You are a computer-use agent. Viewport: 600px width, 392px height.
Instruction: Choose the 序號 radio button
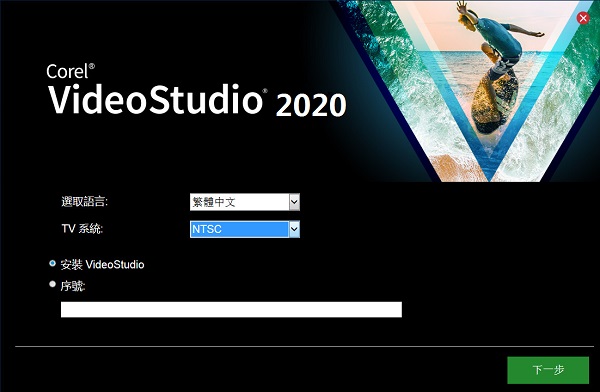click(52, 284)
